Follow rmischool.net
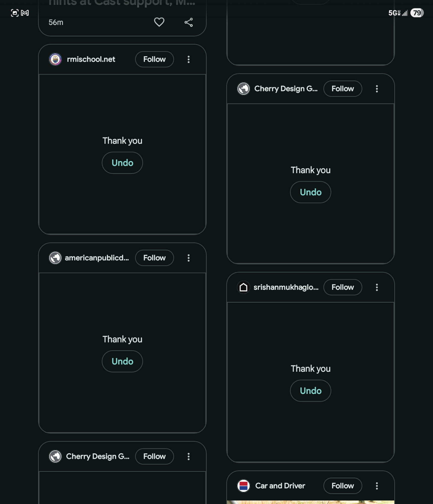 click(x=154, y=59)
